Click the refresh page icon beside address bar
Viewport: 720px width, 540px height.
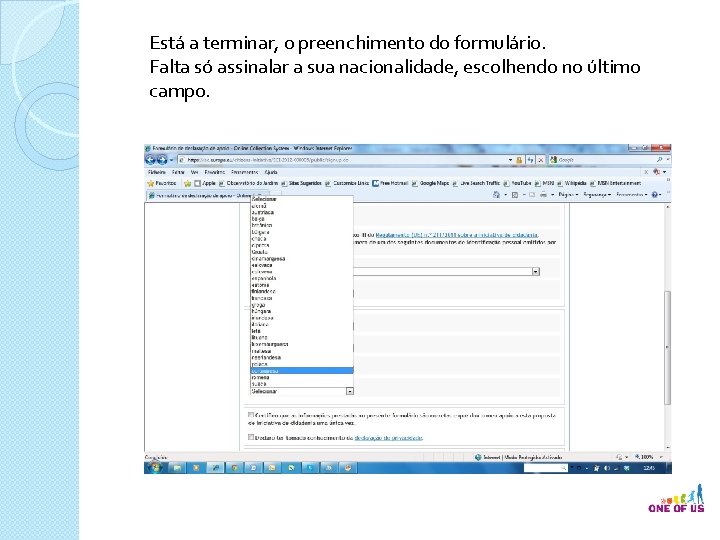coord(530,160)
